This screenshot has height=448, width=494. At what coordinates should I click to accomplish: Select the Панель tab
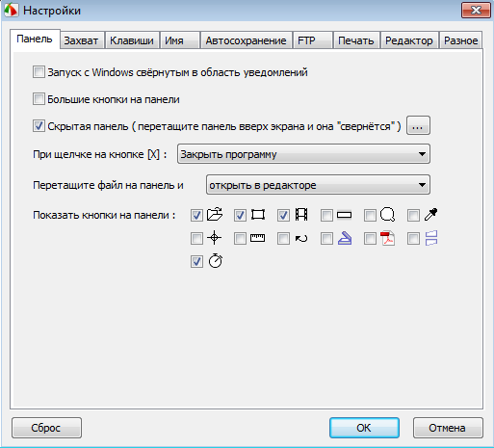pos(35,39)
